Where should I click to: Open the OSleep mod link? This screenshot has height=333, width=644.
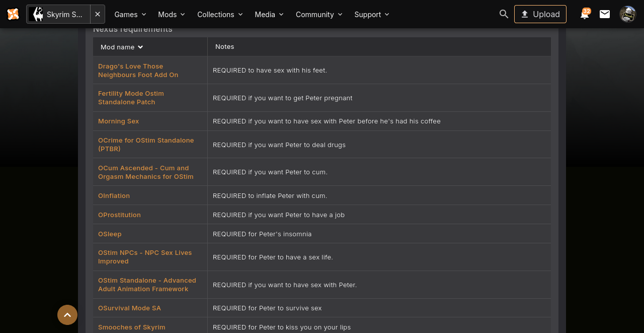coord(110,234)
